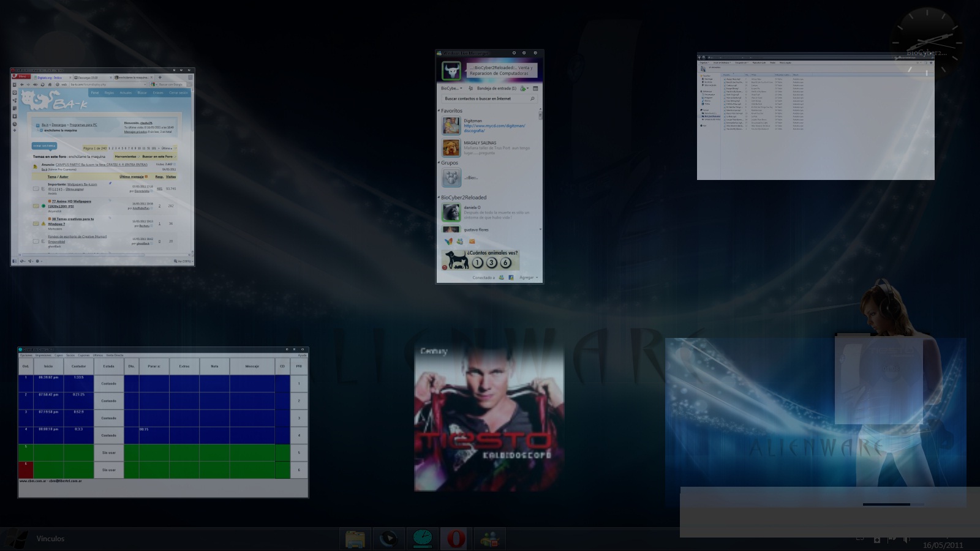The width and height of the screenshot is (980, 551).
Task: Collapse the Grupos group
Action: point(439,162)
